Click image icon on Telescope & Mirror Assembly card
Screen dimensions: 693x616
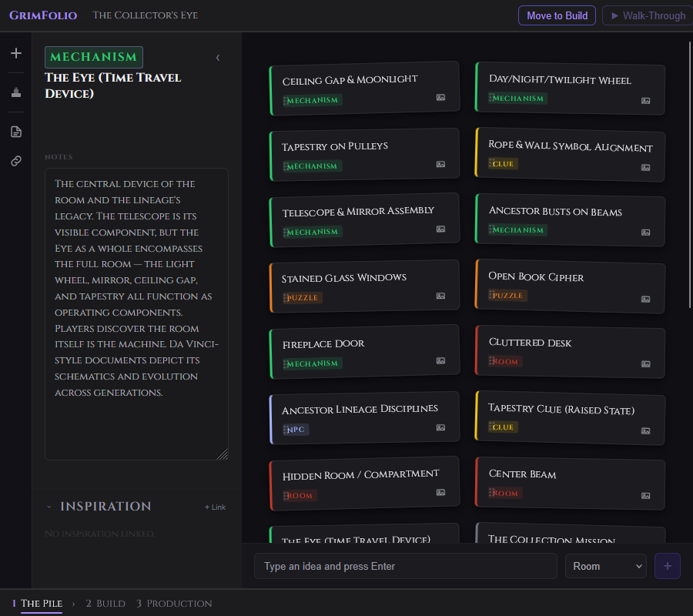(x=440, y=229)
